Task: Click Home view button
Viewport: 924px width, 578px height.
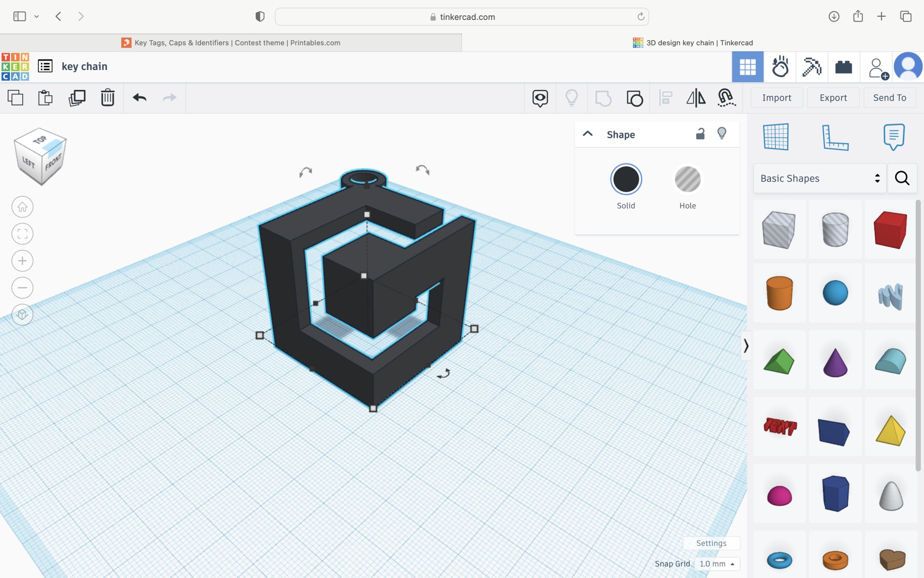Action: click(22, 207)
